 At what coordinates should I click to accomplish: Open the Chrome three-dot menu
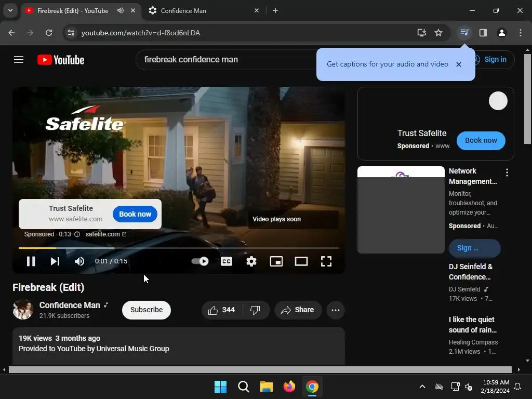521,33
